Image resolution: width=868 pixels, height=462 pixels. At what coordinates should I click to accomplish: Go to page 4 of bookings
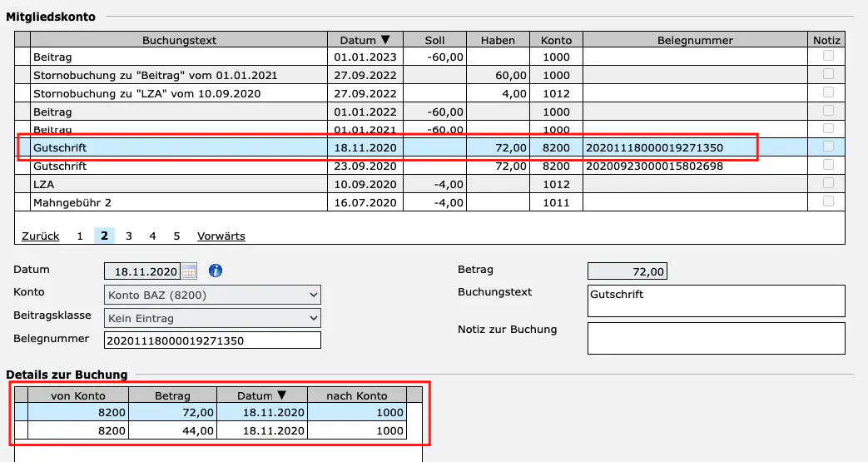(x=152, y=236)
